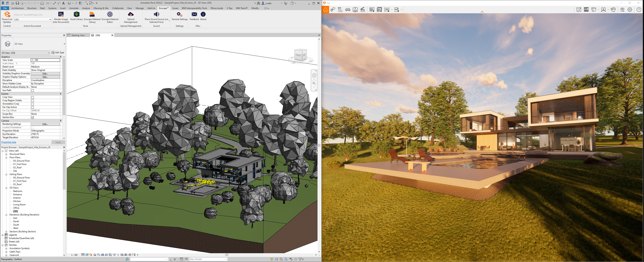The width and height of the screenshot is (644, 262).
Task: Uncheck the Section Box checkbox
Action: click(33, 117)
